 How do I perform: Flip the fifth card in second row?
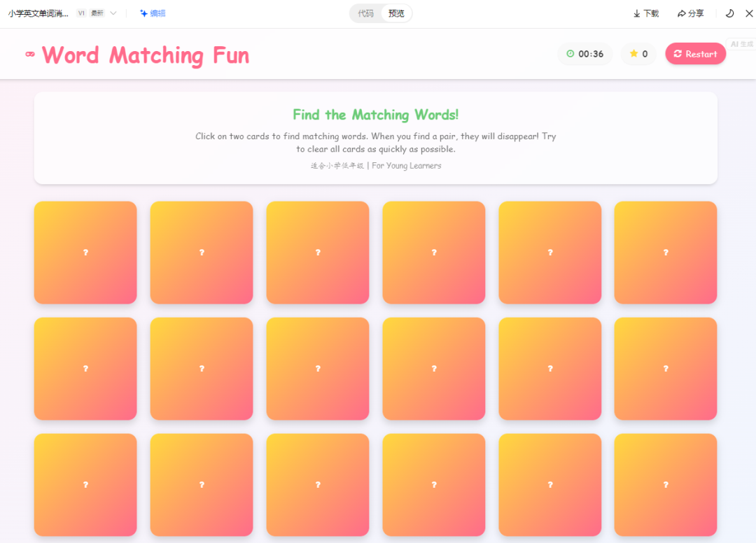point(549,369)
